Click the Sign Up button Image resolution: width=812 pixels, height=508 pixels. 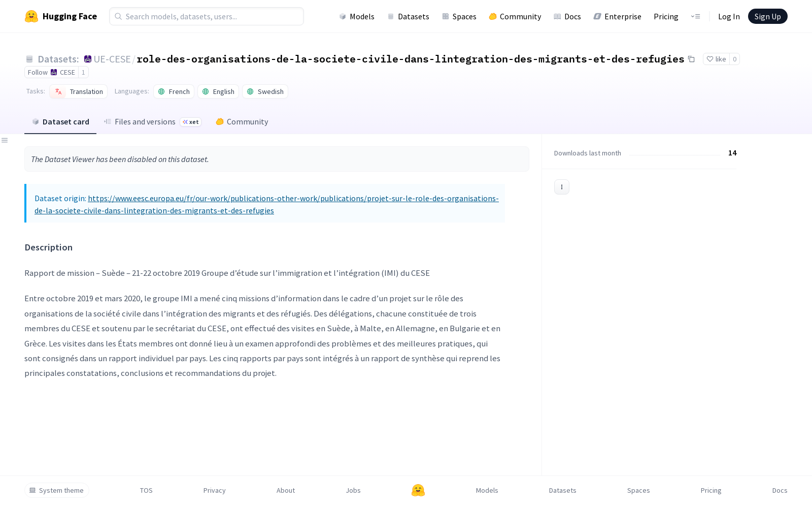(767, 16)
